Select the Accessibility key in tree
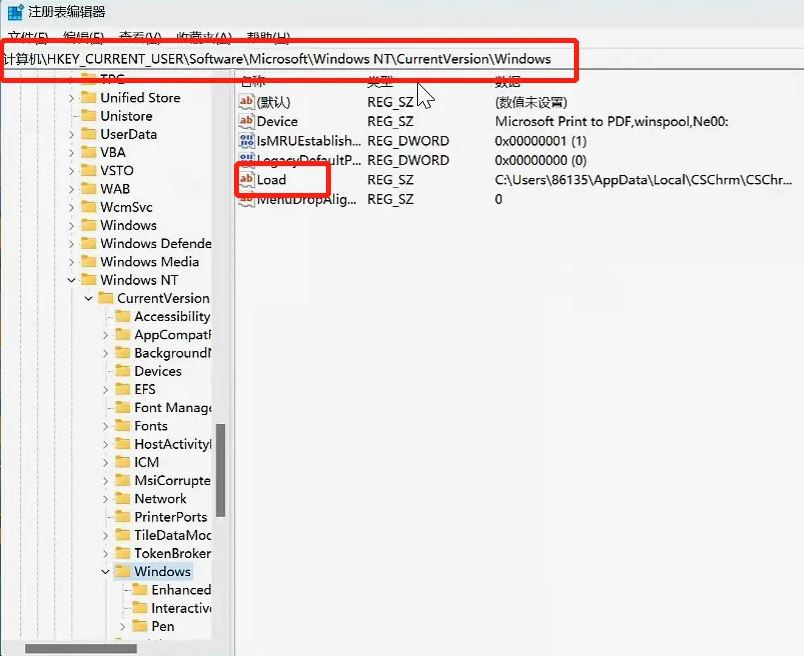Image resolution: width=804 pixels, height=656 pixels. click(172, 317)
